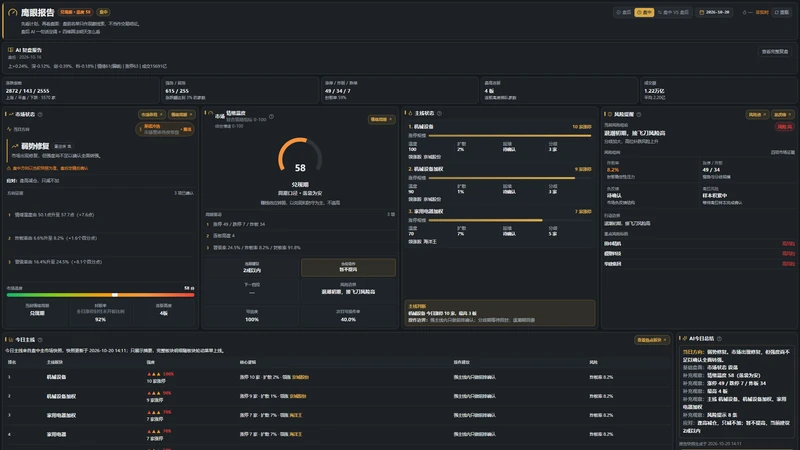Open the hot-sector link button in 今日主线 header
This screenshot has height=450, width=800.
(652, 340)
